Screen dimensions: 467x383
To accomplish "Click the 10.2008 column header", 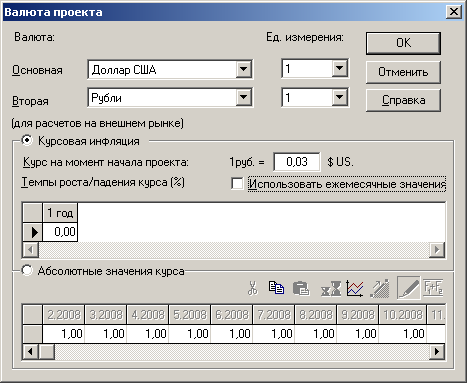I will pyautogui.click(x=403, y=314).
